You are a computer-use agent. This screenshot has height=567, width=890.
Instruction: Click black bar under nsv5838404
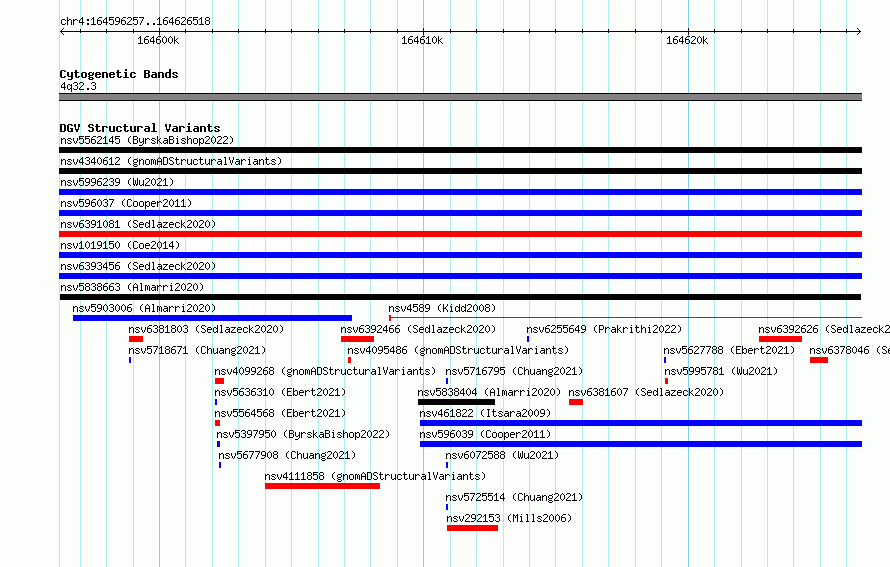(x=456, y=402)
